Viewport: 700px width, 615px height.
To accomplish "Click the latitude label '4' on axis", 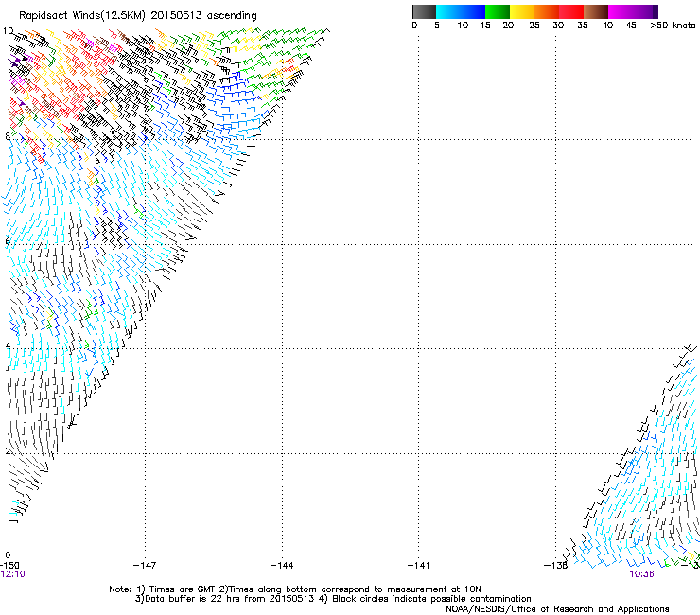I will (x=8, y=345).
